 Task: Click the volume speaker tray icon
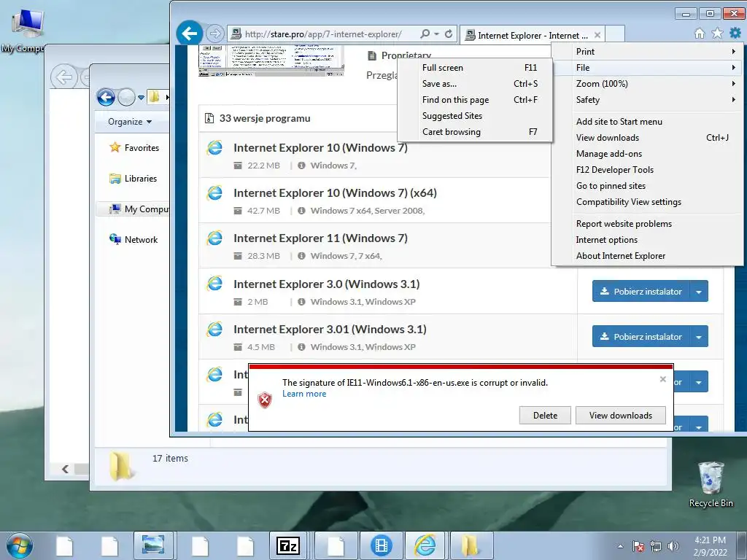click(673, 546)
